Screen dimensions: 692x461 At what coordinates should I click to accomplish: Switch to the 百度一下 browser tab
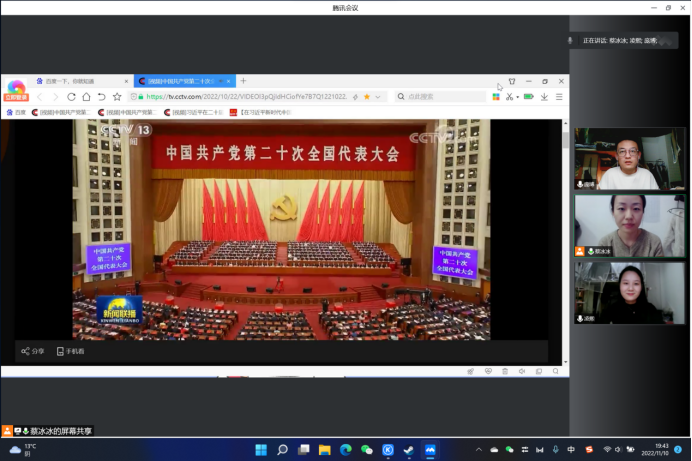68,81
